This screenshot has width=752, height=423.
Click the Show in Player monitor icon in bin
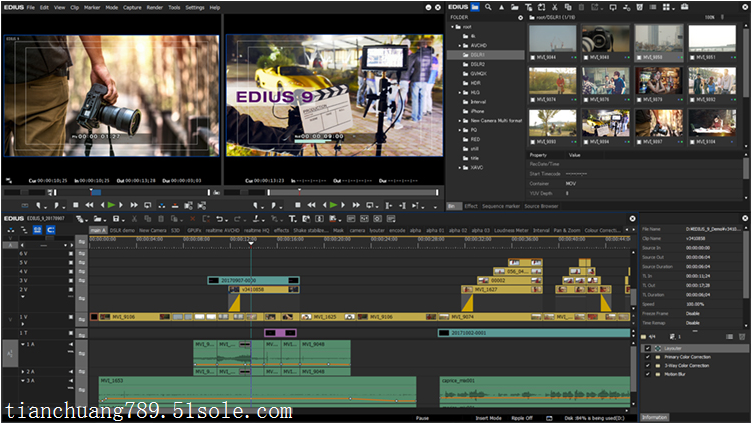[x=613, y=7]
